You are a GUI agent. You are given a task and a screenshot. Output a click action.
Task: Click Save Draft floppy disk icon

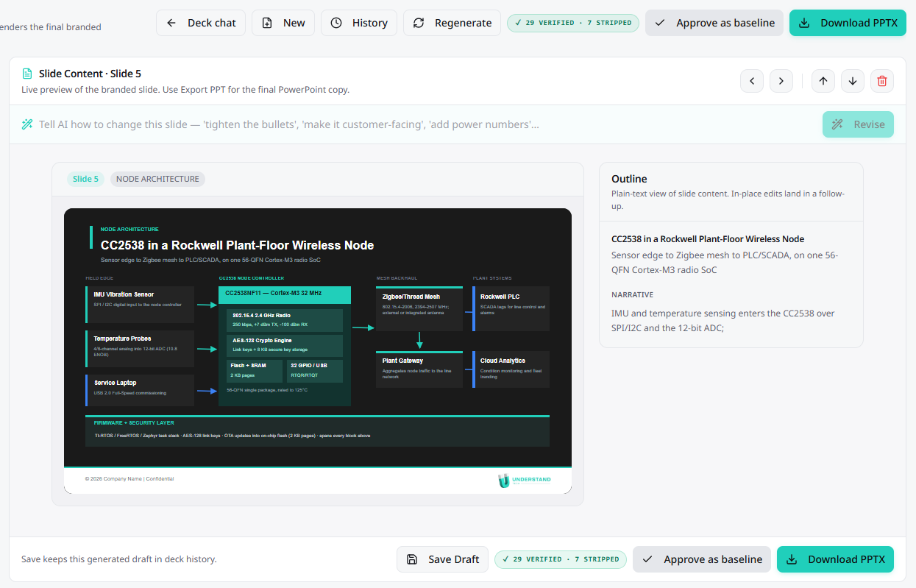pos(413,559)
